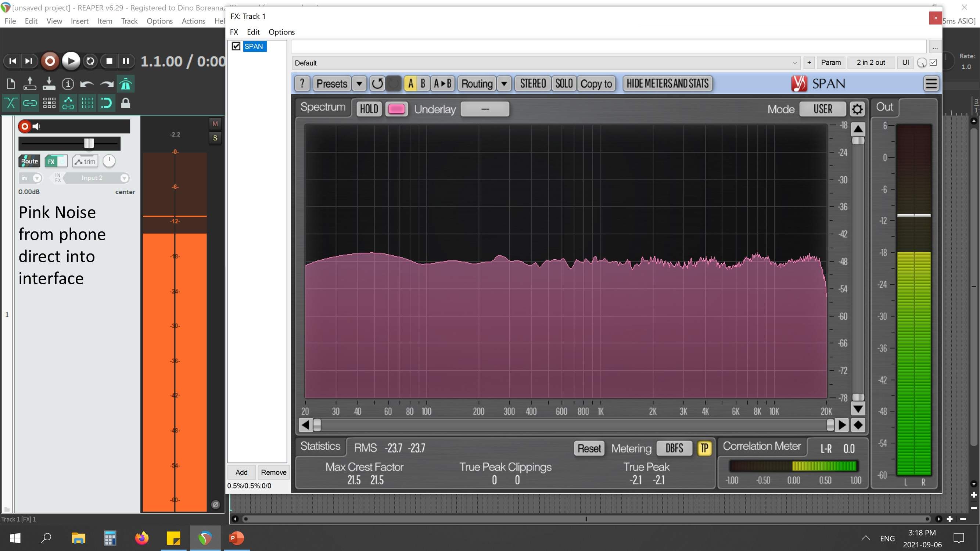
Task: Toggle the metronome icon
Action: [x=126, y=84]
